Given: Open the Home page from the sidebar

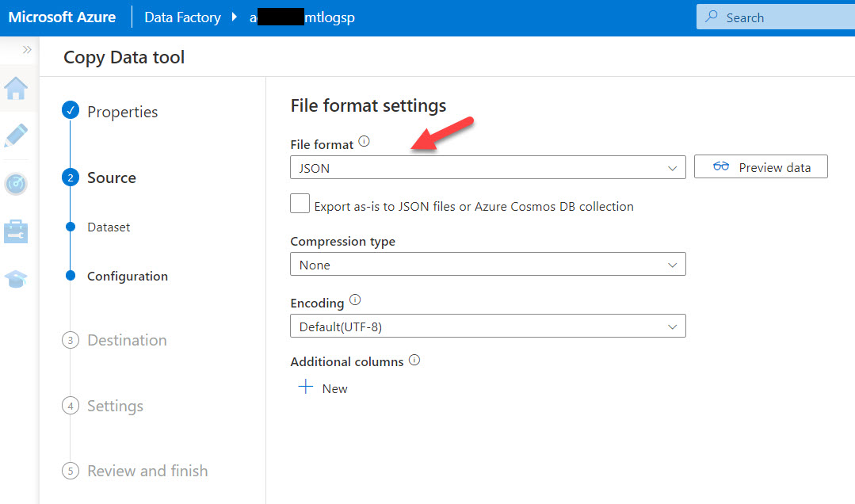Looking at the screenshot, I should [x=16, y=89].
